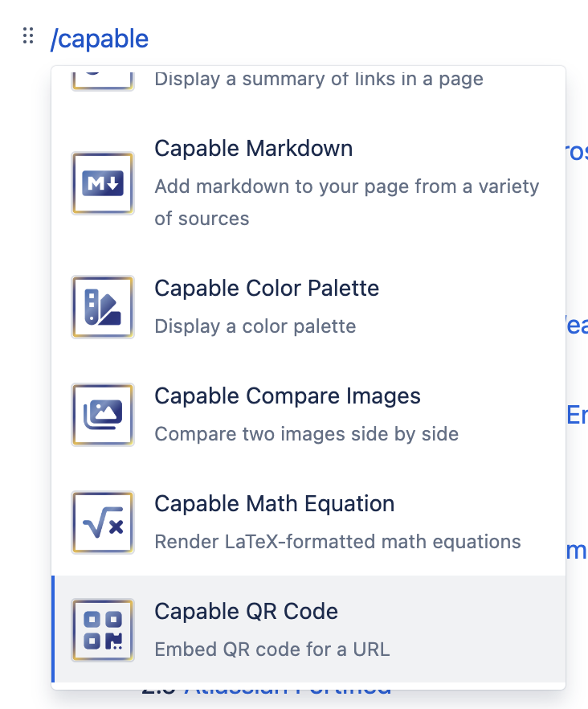This screenshot has width=588, height=709.
Task: Open the partially hidden Atlassian Fortified link
Action: [x=289, y=689]
